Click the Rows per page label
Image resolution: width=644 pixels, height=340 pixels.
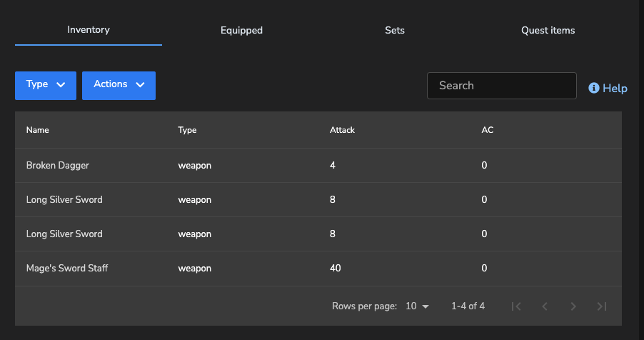click(364, 306)
